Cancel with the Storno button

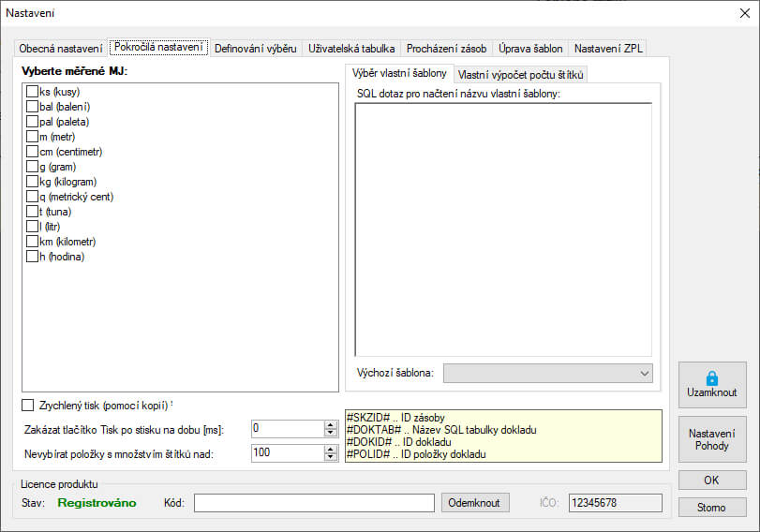coord(712,508)
